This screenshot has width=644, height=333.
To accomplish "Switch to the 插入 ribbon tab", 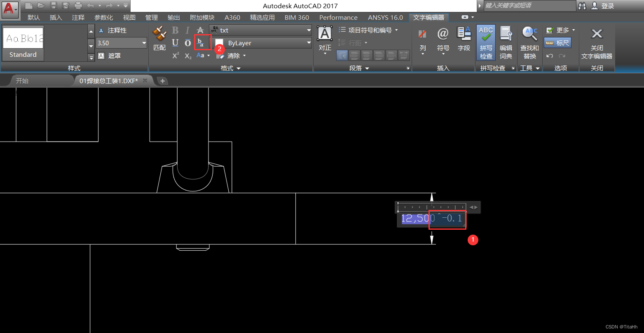I will (x=56, y=17).
